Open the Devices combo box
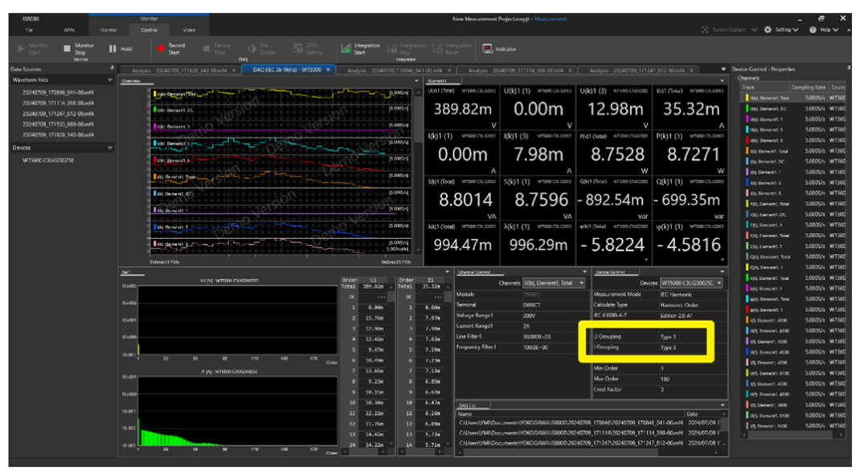 (x=691, y=283)
